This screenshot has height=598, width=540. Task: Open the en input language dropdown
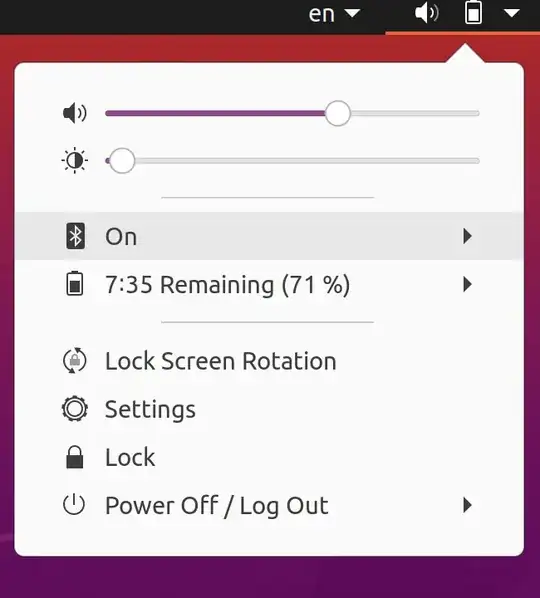334,14
